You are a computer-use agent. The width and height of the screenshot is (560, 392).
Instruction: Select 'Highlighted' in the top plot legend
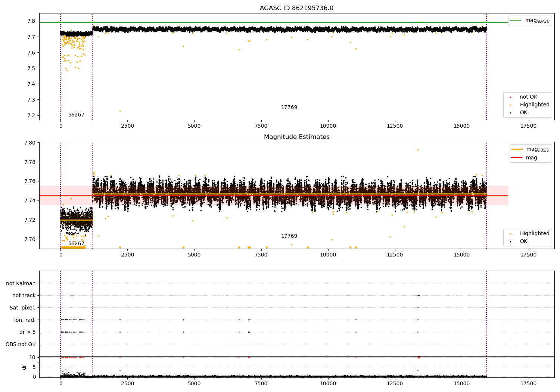(x=534, y=105)
